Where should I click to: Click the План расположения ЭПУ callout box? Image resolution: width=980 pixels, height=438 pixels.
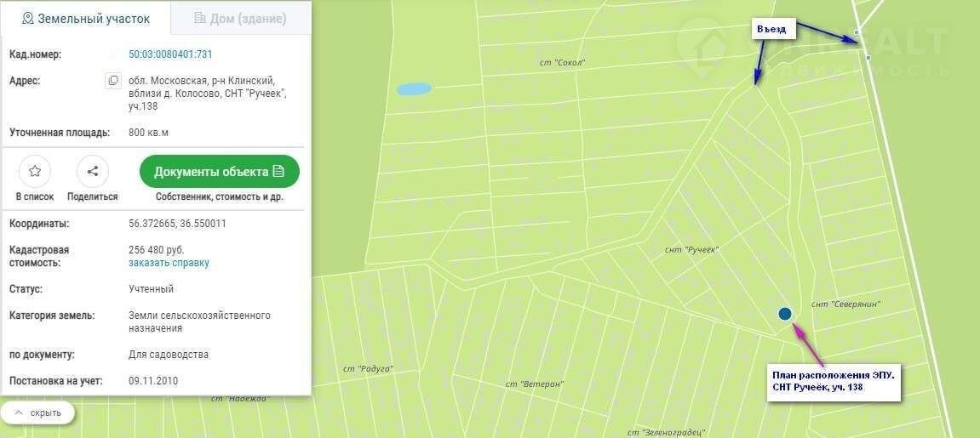click(x=833, y=382)
